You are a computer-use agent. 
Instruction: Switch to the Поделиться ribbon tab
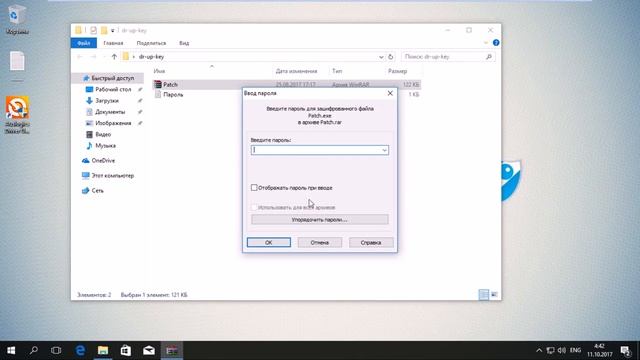click(x=151, y=43)
